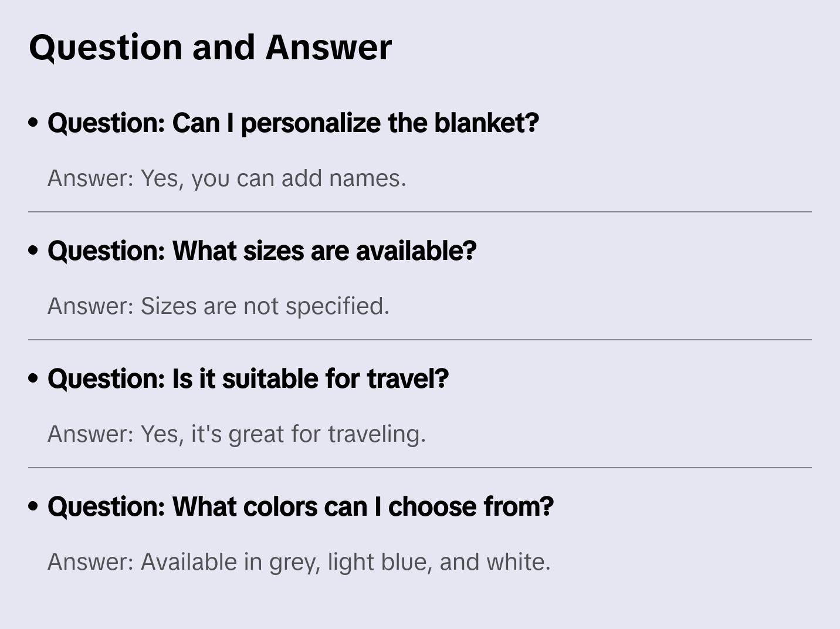Click the divider below the add names answer
Viewport: 840px width, 629px height.
pos(420,212)
